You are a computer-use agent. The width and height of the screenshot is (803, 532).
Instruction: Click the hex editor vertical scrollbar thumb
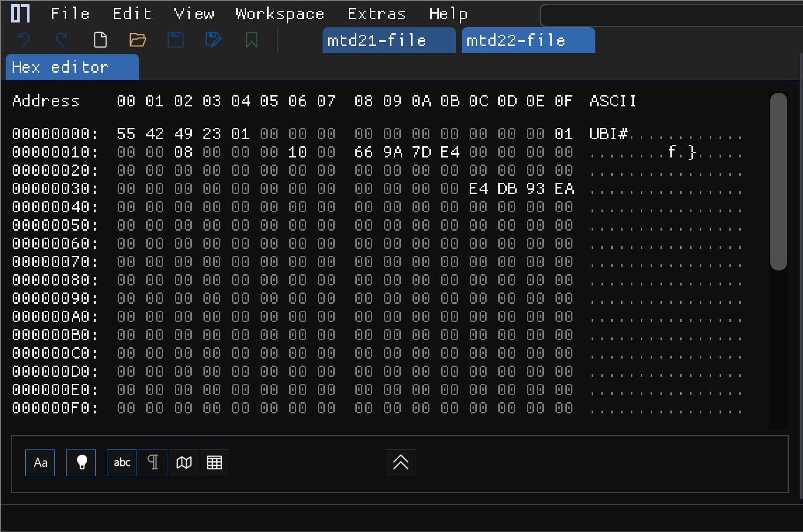click(778, 181)
